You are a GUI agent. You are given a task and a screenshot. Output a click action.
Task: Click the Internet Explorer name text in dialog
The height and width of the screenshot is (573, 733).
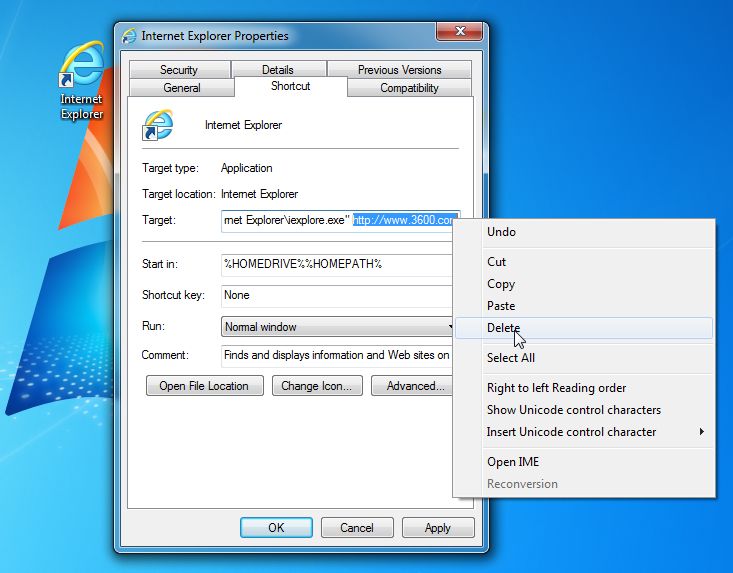[244, 125]
